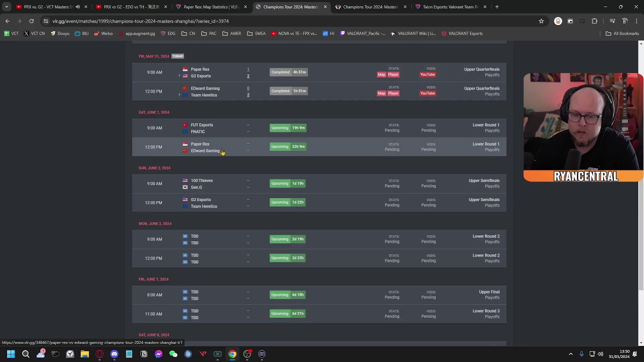Bookmark this page with the star

point(541,21)
